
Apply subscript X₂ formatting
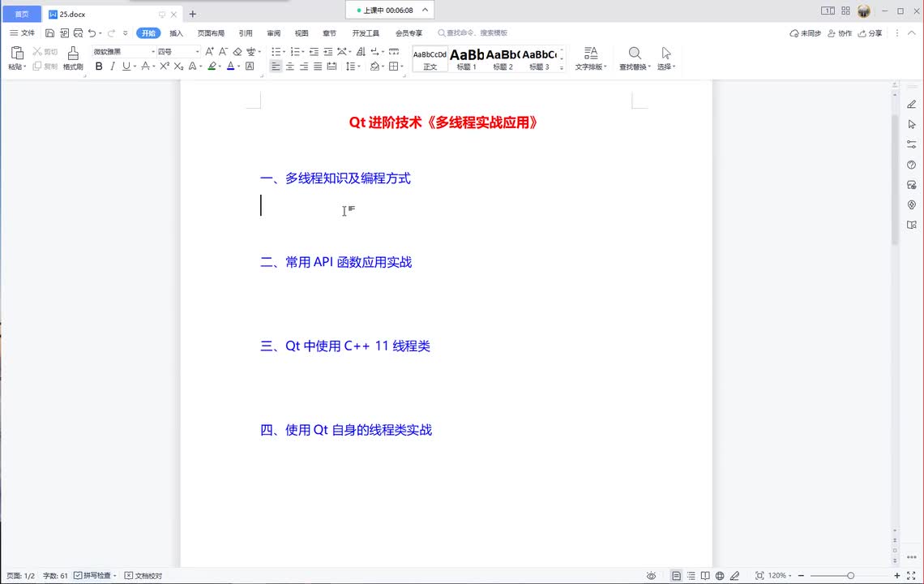(178, 66)
